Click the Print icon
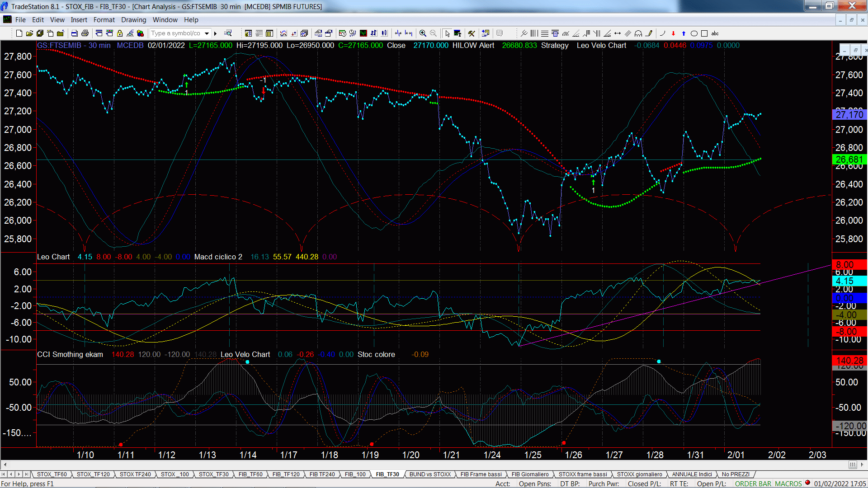The height and width of the screenshot is (488, 868). 85,33
